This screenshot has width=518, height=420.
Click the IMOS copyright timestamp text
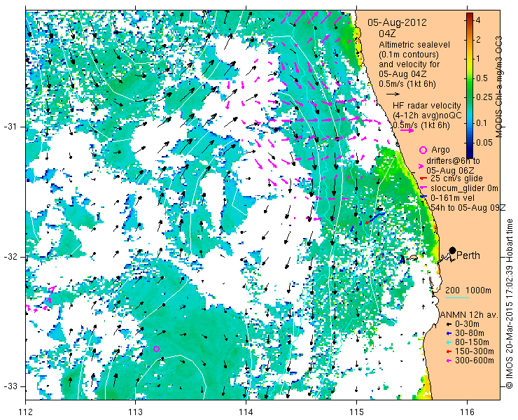(x=510, y=303)
